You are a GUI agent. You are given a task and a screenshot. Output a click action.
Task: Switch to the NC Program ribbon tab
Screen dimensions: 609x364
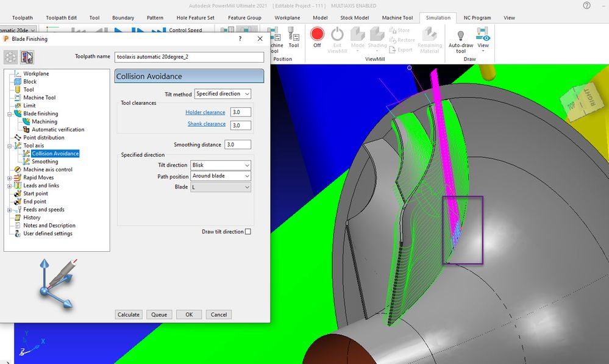[477, 18]
